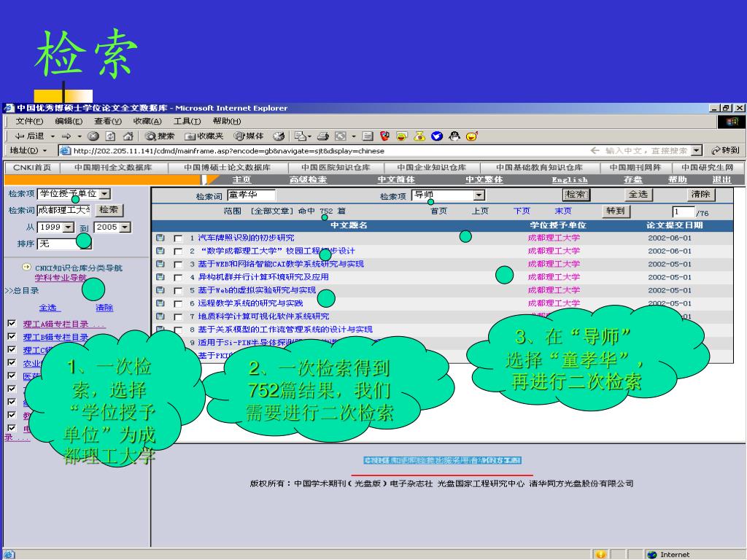This screenshot has width=747, height=560.
Task: Open the address bar 地址 dropdown arrow
Action: (45, 150)
